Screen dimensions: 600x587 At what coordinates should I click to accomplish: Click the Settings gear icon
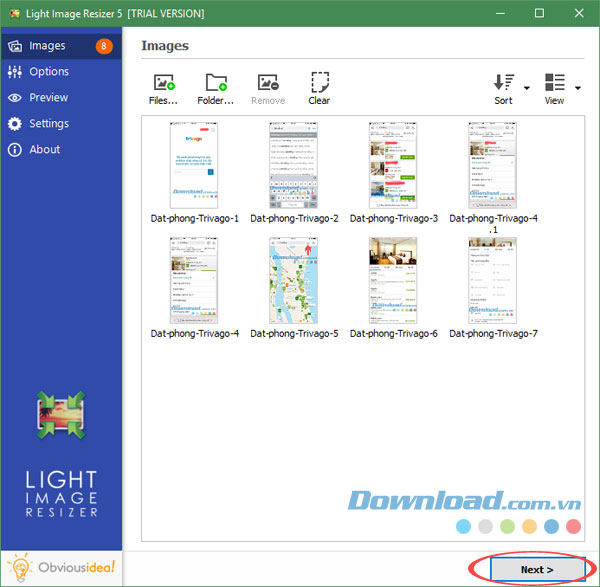pyautogui.click(x=15, y=124)
